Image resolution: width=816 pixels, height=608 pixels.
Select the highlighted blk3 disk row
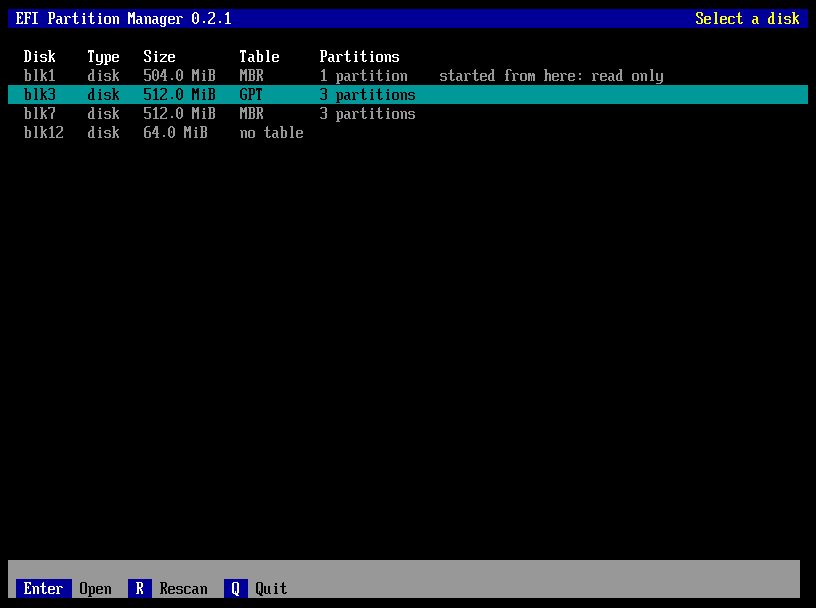tap(407, 95)
